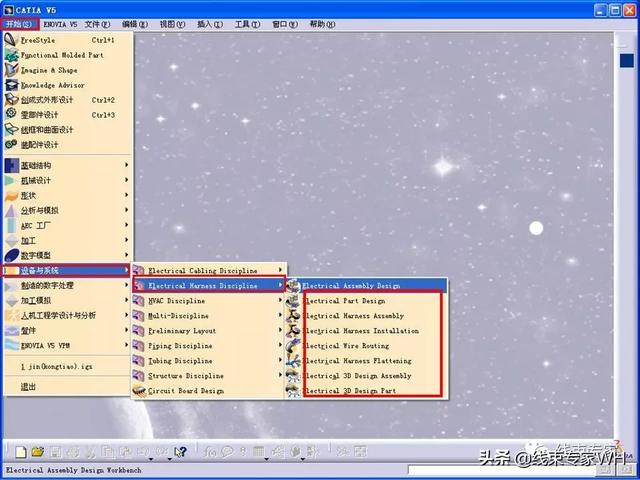The image size is (640, 480).
Task: Expand the ENOVIA V5 VPM submenu entry
Action: coord(68,345)
